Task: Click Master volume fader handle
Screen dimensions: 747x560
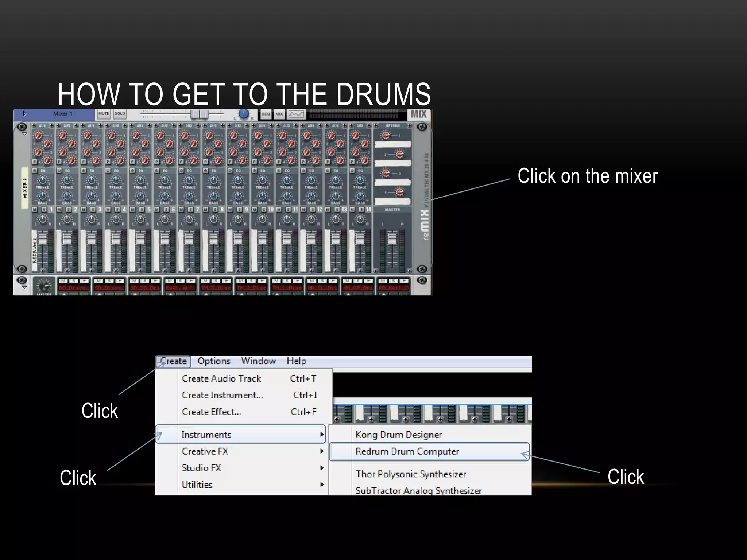Action: click(x=392, y=238)
